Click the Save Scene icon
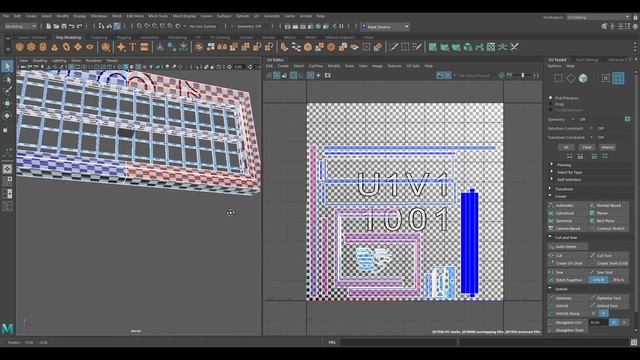 (x=64, y=26)
